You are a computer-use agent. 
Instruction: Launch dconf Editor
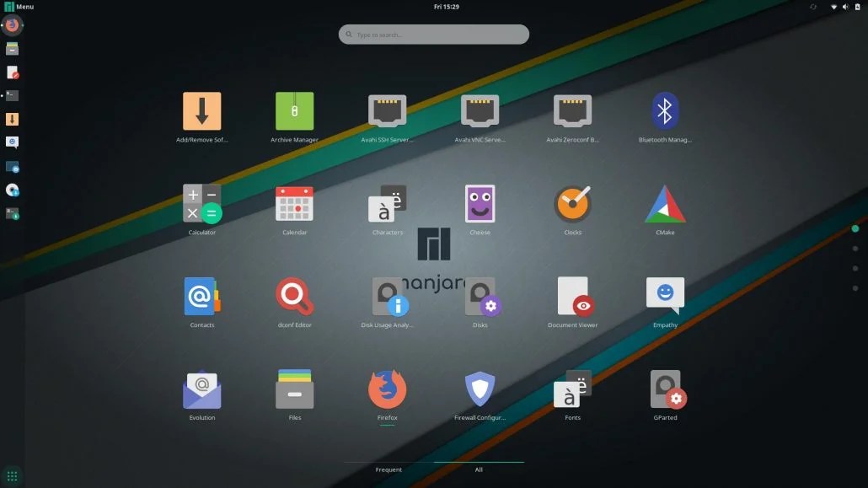tap(294, 302)
